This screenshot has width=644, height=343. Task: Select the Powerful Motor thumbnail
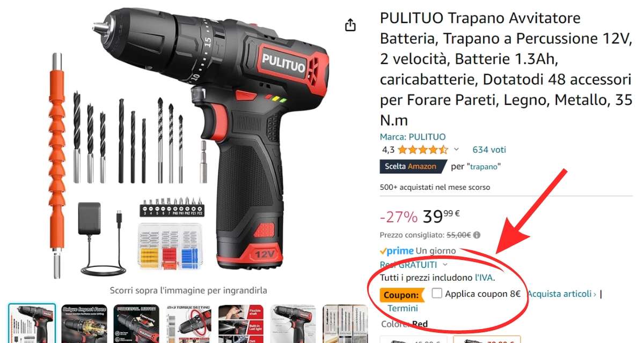tap(136, 324)
